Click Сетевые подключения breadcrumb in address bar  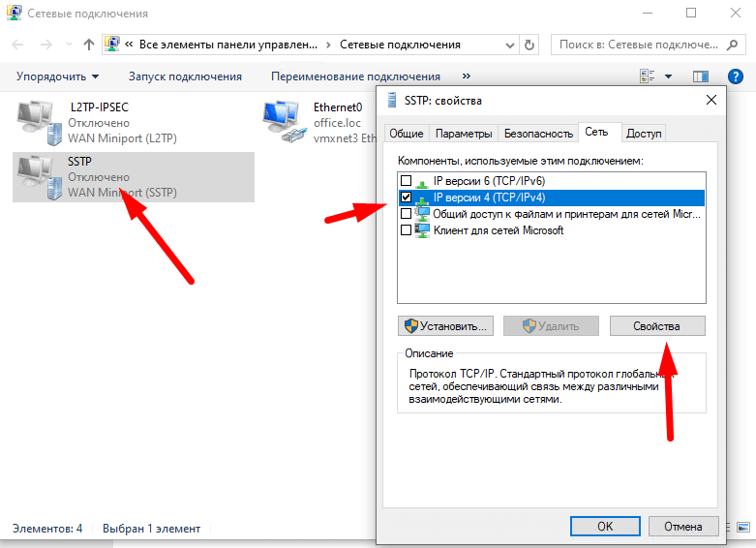pos(400,45)
